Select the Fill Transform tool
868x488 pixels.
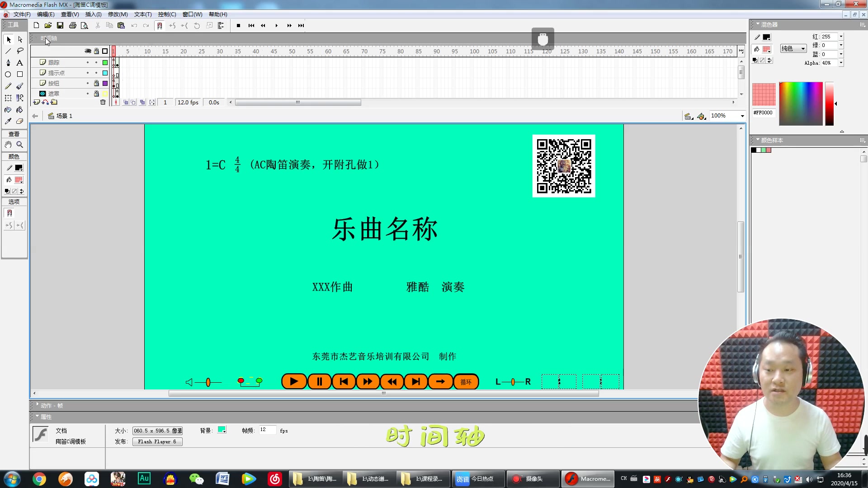pyautogui.click(x=20, y=98)
